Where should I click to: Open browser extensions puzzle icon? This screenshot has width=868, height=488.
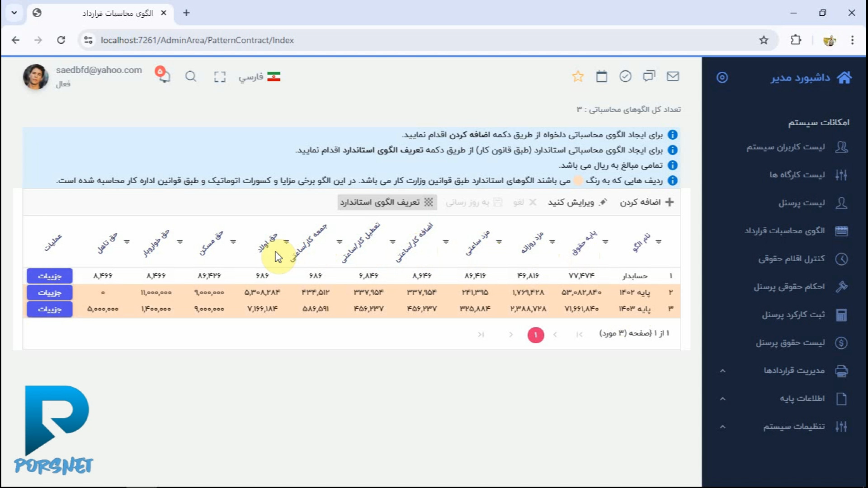coord(796,40)
